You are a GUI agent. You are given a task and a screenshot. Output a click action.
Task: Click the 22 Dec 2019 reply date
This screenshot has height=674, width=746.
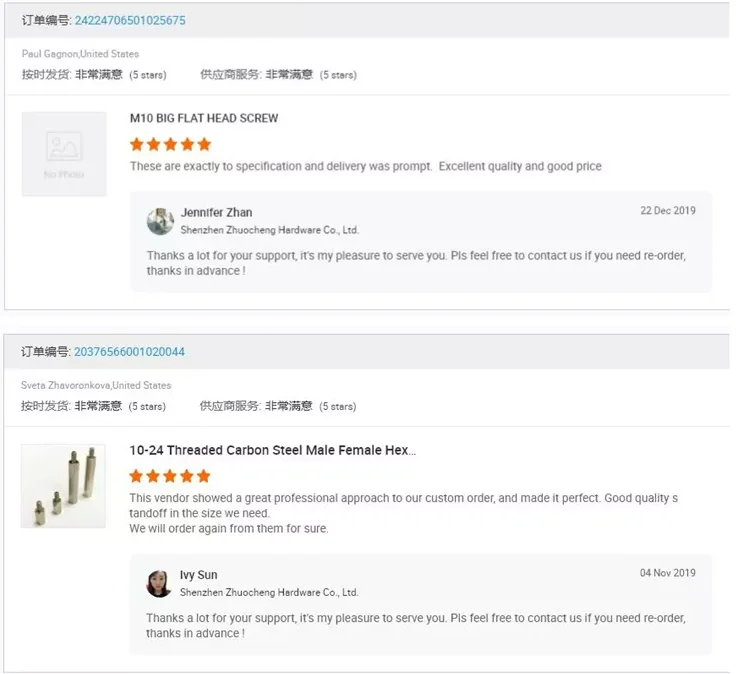667,211
